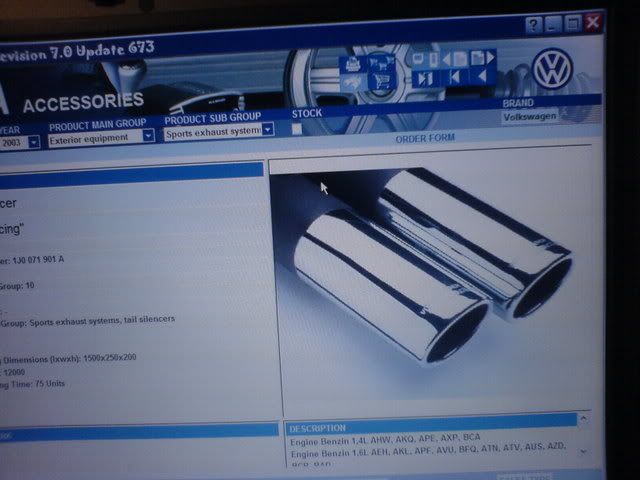This screenshot has height=480, width=640.
Task: Open the Order Form link
Action: point(425,139)
